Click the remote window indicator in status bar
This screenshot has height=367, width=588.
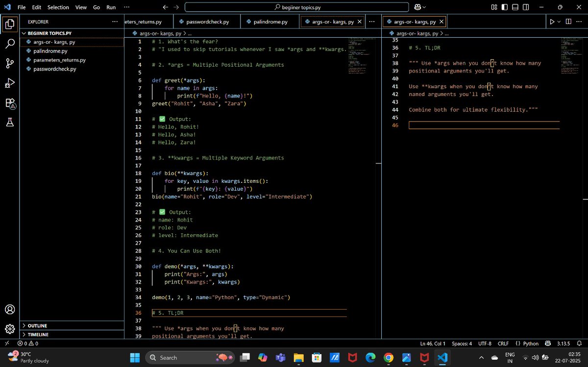[x=7, y=343]
